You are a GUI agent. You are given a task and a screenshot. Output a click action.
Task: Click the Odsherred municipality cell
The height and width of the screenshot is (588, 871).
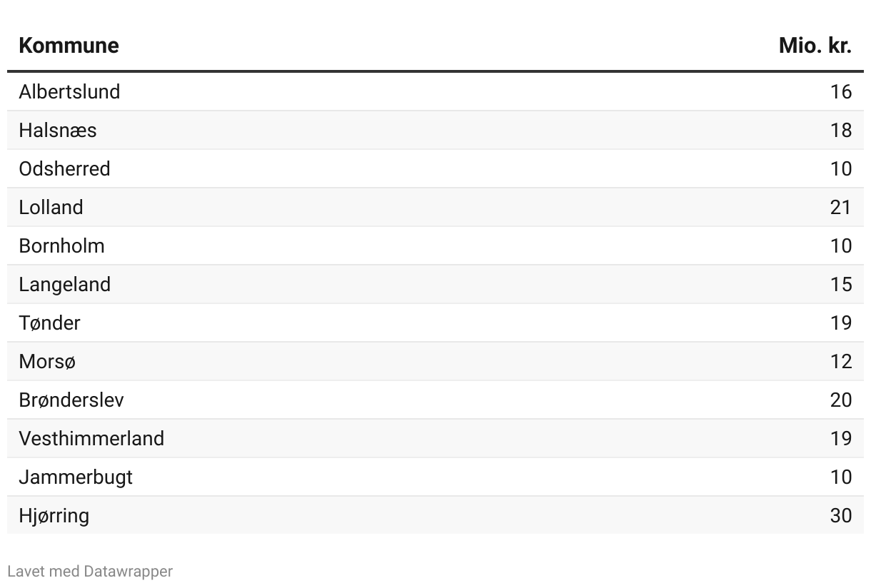[65, 168]
